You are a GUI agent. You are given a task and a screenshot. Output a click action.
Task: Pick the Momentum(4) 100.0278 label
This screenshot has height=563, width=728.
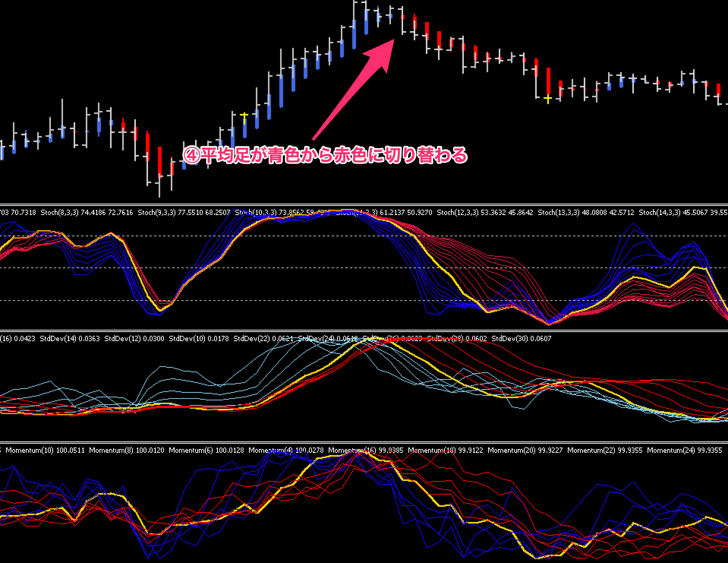pyautogui.click(x=286, y=450)
